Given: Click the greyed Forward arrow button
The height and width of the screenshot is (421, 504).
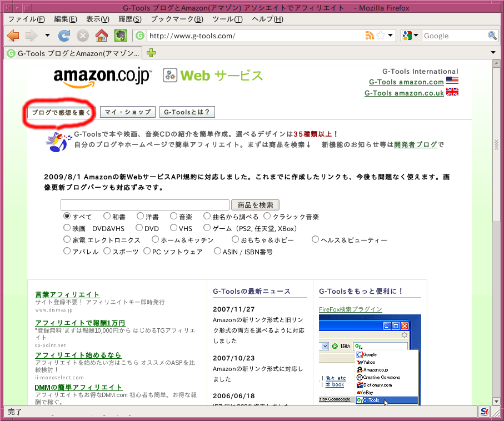Looking at the screenshot, I should pos(31,36).
